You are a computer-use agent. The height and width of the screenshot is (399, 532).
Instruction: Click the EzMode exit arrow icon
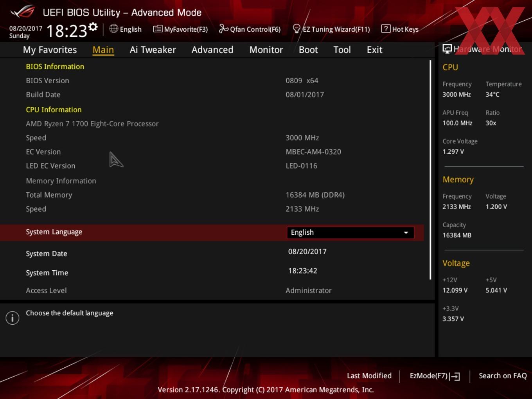click(x=455, y=376)
